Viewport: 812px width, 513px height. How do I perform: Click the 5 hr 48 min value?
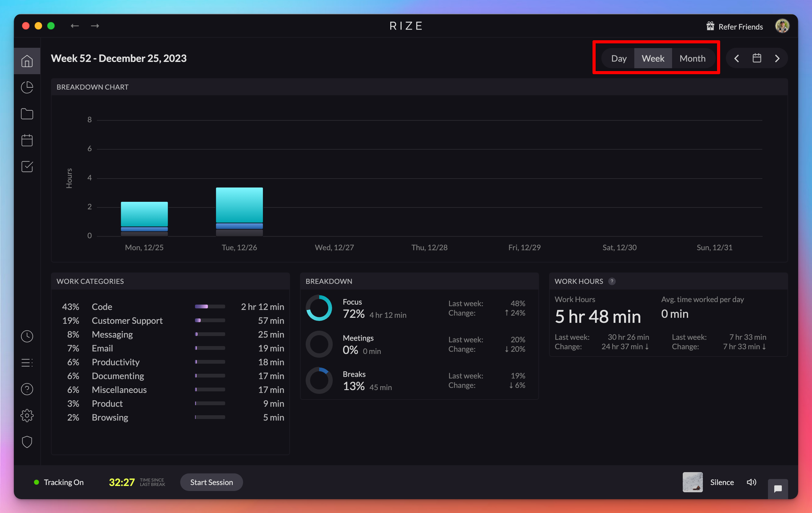(x=598, y=317)
